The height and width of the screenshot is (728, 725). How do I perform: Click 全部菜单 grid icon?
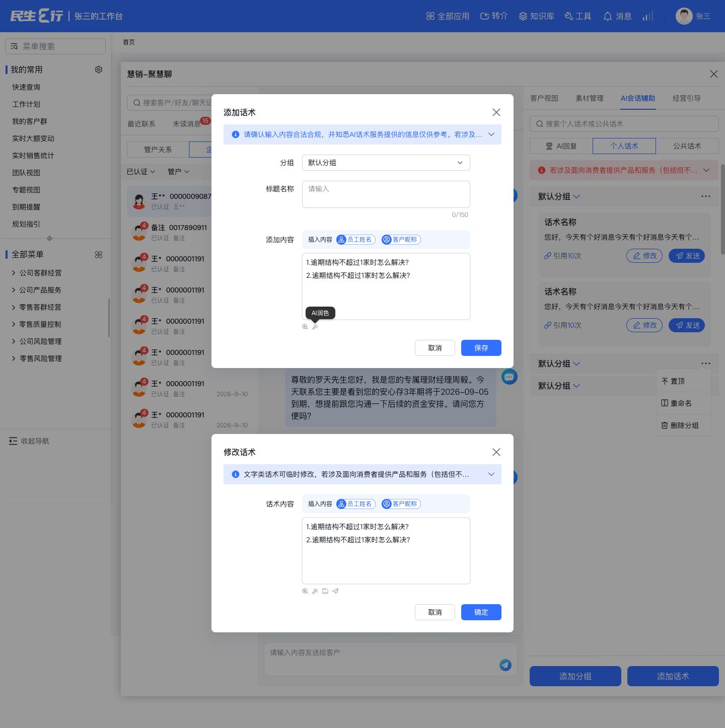pyautogui.click(x=99, y=255)
